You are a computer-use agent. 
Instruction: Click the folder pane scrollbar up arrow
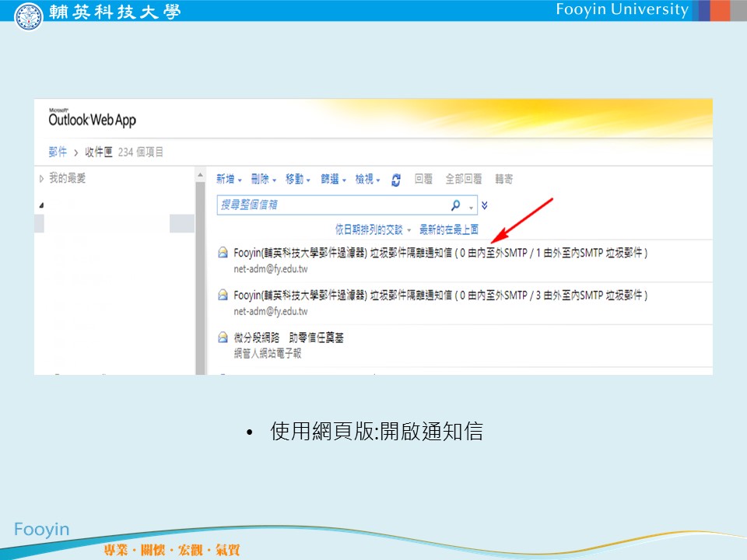tap(200, 175)
